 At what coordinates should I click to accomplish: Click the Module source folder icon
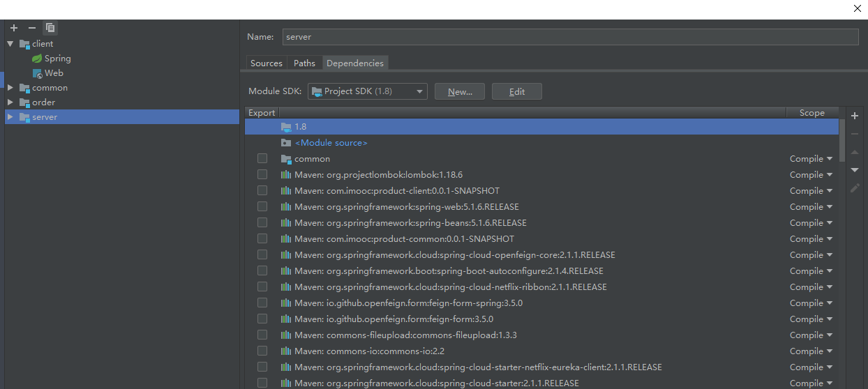(286, 143)
